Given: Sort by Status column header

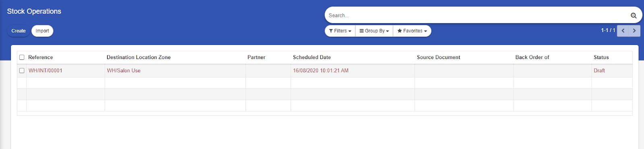Looking at the screenshot, I should click(601, 57).
